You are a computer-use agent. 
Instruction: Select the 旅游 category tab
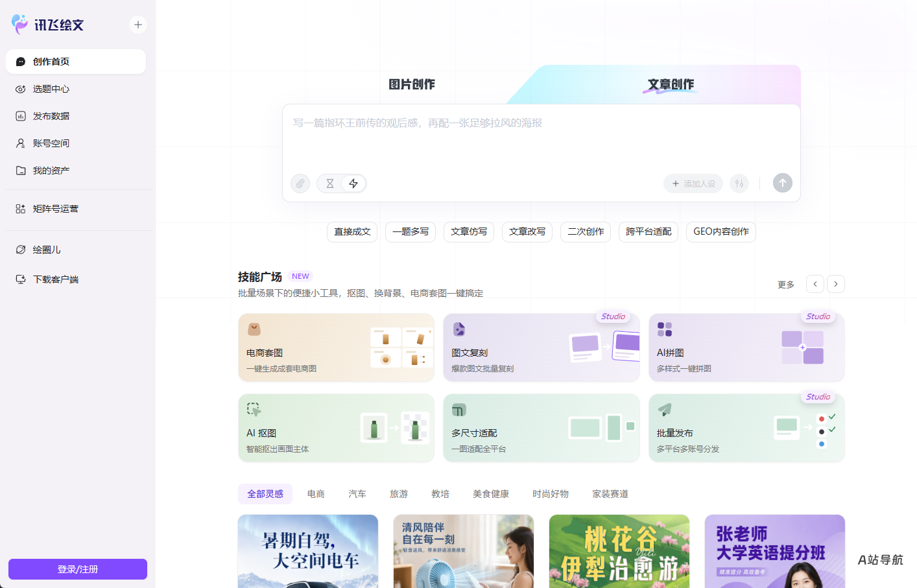click(x=399, y=494)
